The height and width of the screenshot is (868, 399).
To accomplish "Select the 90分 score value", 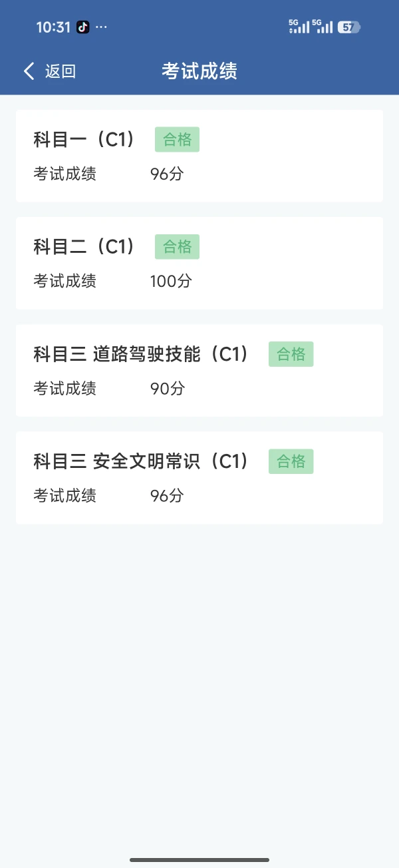I will [x=167, y=389].
